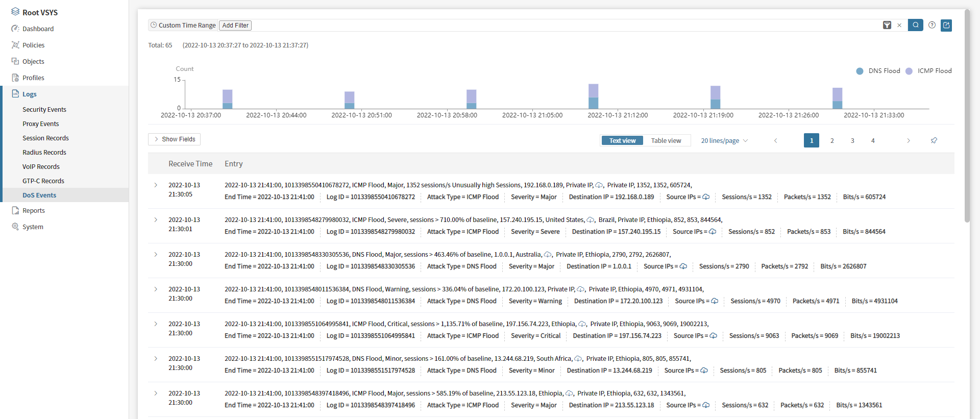Click the cloud icon after Source IPs in first entry
This screenshot has height=419, width=980.
point(706,197)
